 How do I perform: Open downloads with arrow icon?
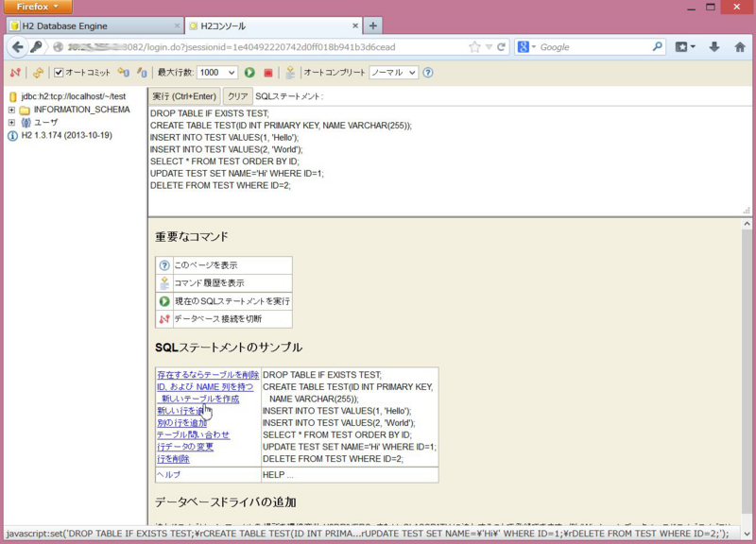714,47
